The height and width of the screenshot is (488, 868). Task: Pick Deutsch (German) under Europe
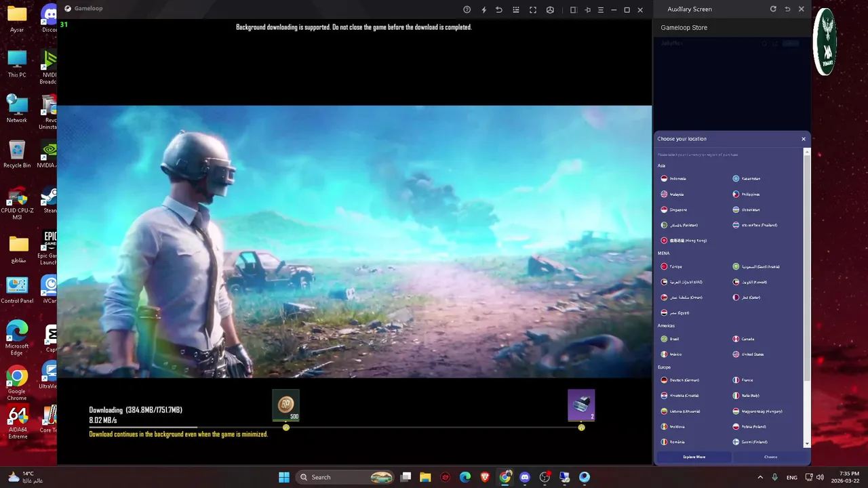coord(679,380)
